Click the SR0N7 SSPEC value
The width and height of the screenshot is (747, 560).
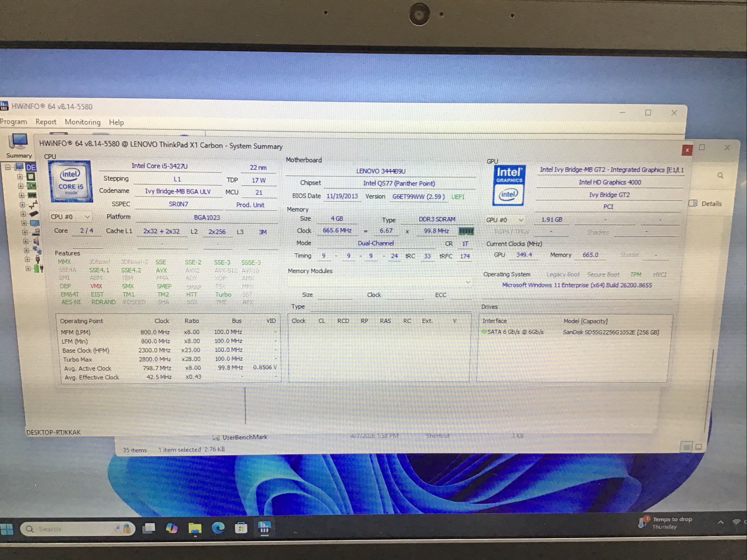click(x=178, y=204)
